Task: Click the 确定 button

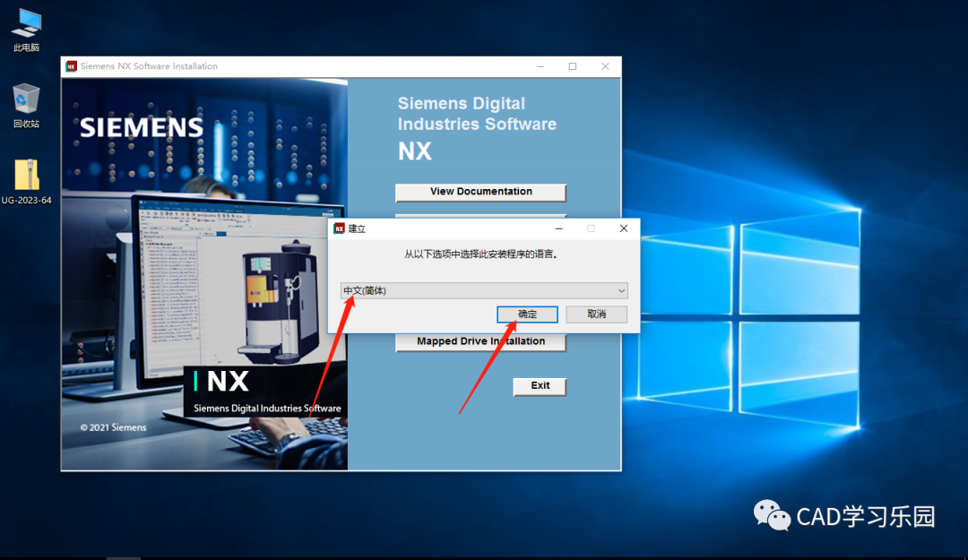Action: tap(527, 314)
